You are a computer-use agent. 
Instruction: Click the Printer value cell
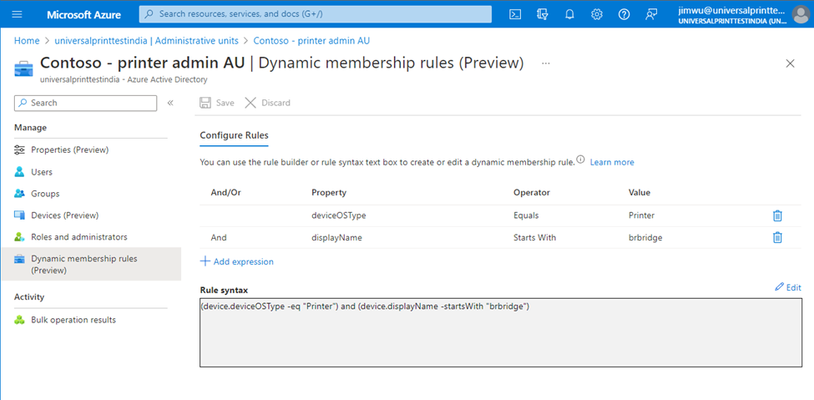click(x=641, y=215)
